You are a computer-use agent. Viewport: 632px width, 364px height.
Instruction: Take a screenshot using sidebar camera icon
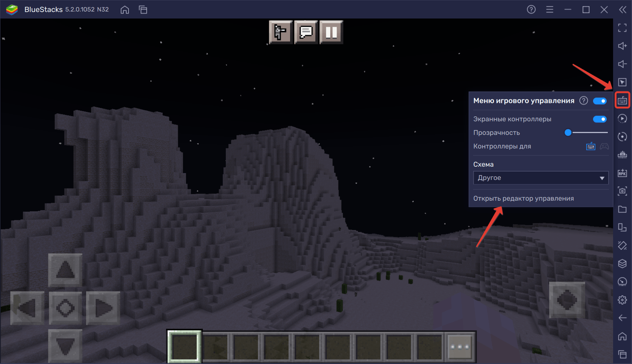[x=622, y=191]
